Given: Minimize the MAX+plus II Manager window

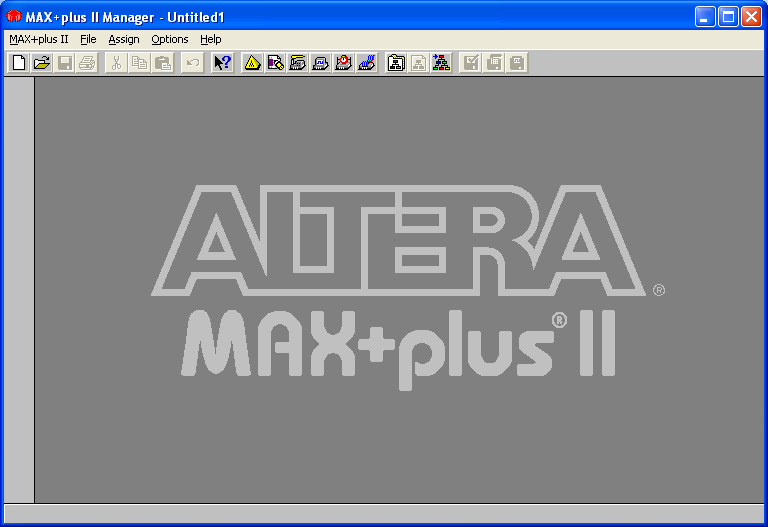Looking at the screenshot, I should (705, 17).
